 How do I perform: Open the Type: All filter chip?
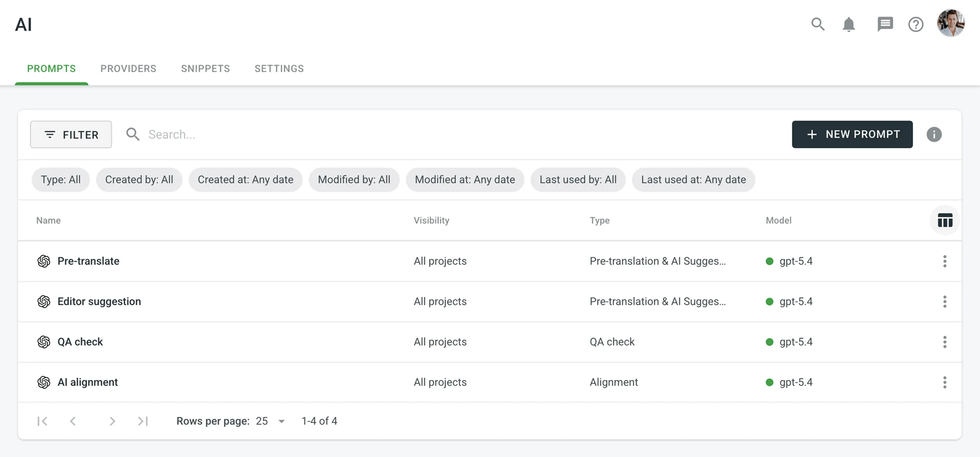[61, 180]
